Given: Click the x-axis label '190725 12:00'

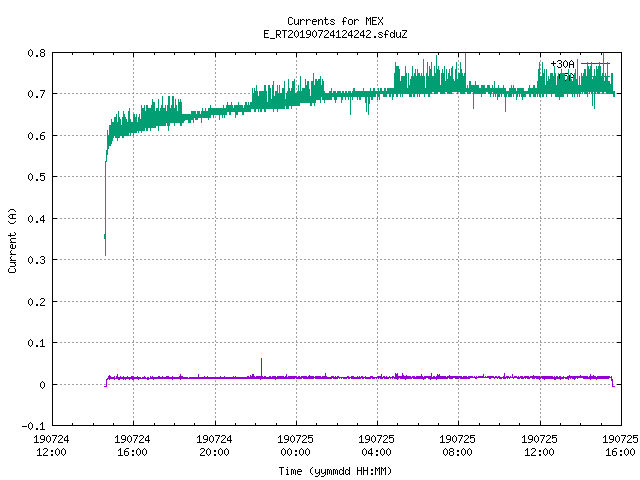Looking at the screenshot, I should click(539, 445).
